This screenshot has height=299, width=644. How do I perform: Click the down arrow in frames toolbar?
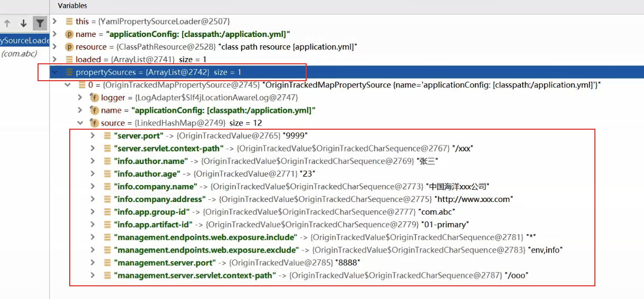(23, 23)
